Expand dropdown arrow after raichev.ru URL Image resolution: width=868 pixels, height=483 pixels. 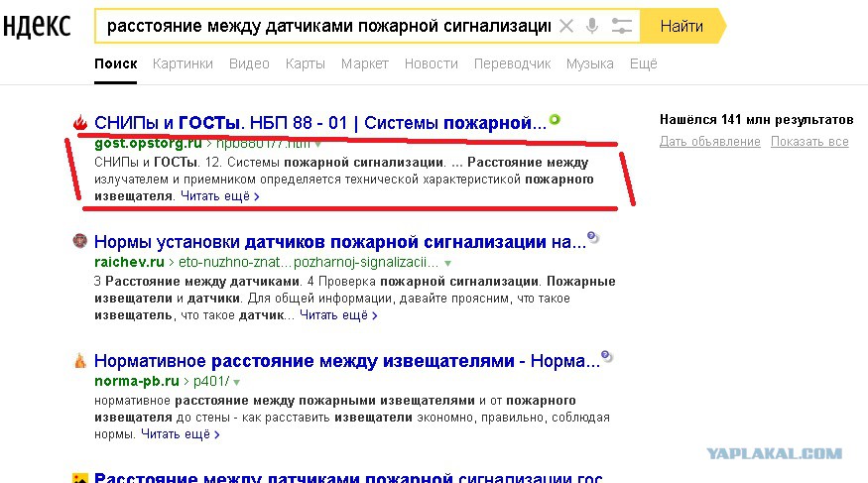coord(447,264)
